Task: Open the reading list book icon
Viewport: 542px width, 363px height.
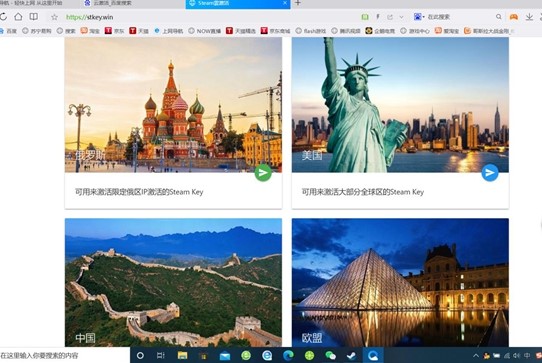Action: (x=34, y=17)
